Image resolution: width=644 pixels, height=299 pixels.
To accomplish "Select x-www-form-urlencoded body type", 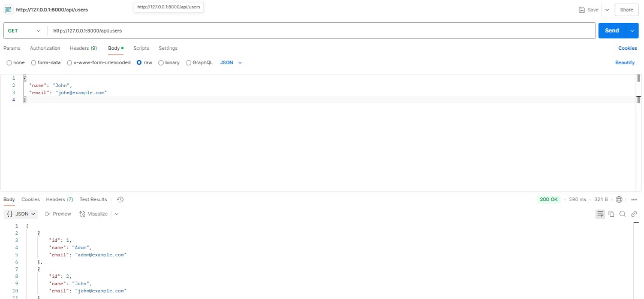I will (x=70, y=63).
